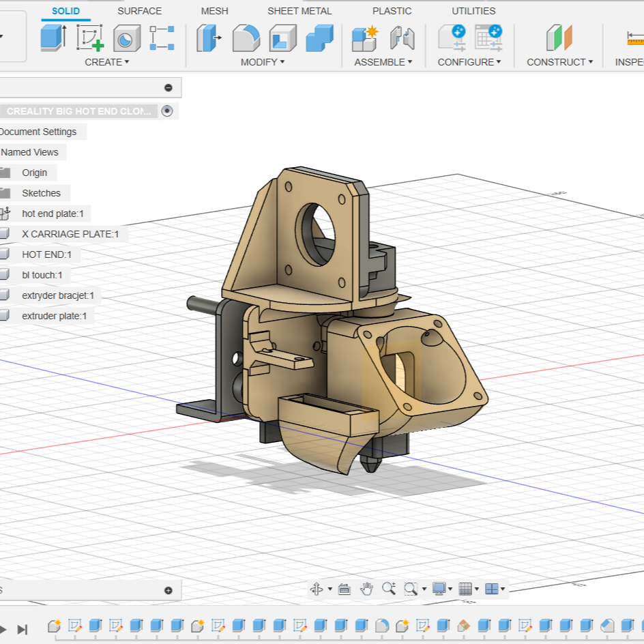Click the Fillet icon in the Modify panel

pos(246,39)
